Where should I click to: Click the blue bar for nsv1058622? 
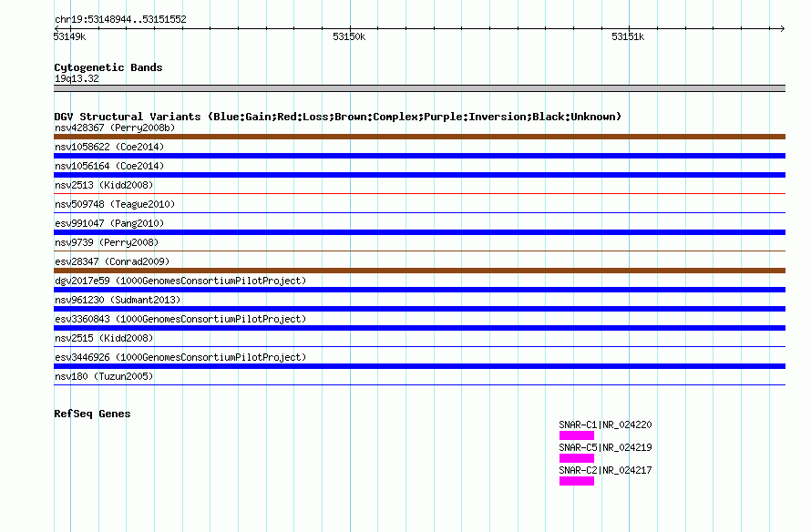pos(419,156)
